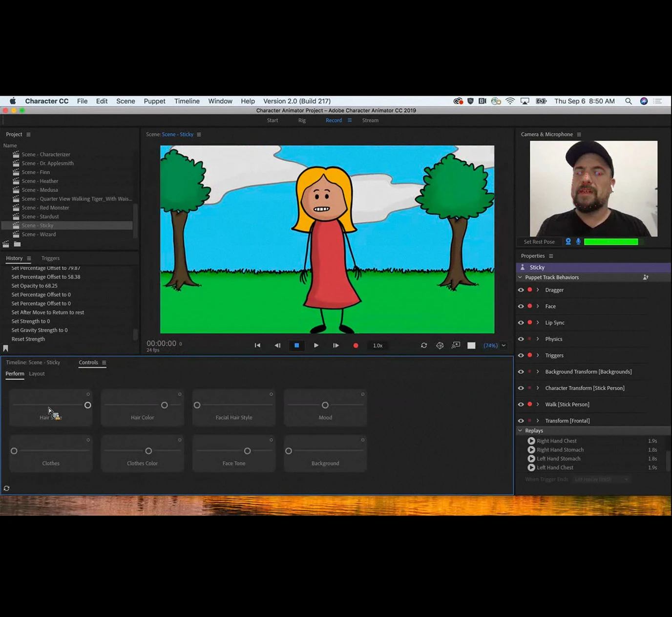Collapse the Replays section
The height and width of the screenshot is (617, 672).
click(x=520, y=431)
